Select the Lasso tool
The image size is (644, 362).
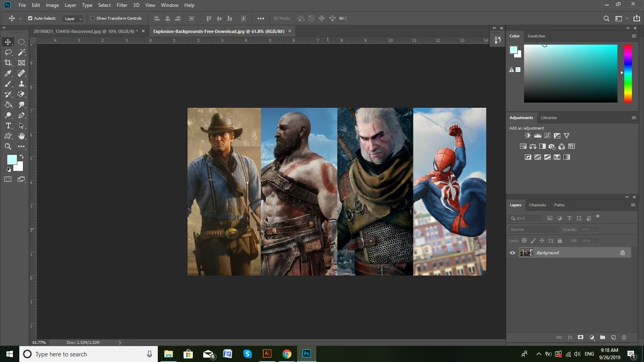coord(8,52)
